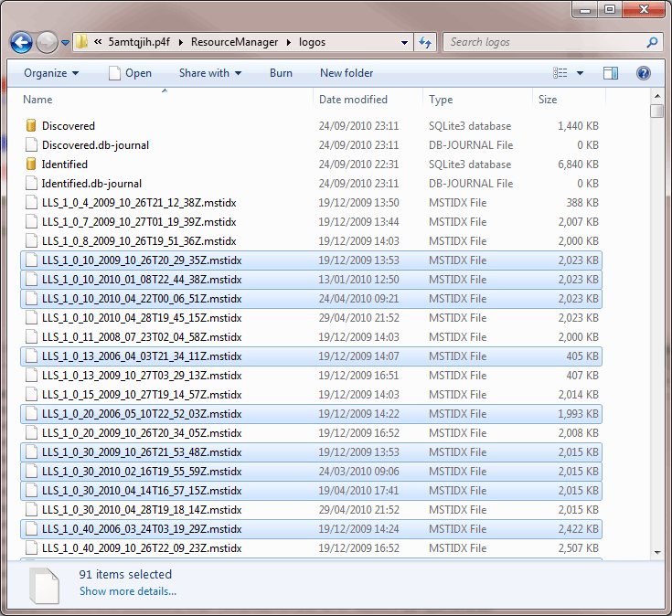Select file name LLS_1_0_20_2009_10_26T20_34_05Z.mstidx
This screenshot has width=672, height=616.
tap(142, 433)
